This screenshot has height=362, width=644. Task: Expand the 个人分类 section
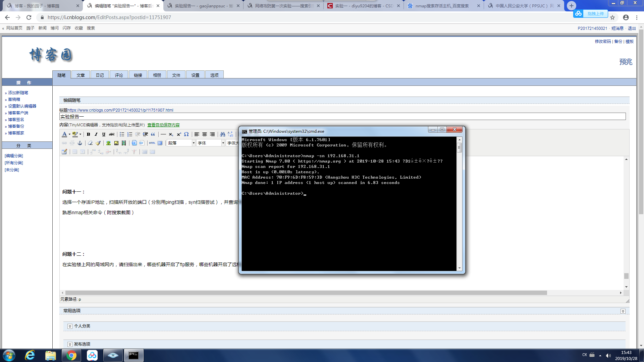click(x=70, y=326)
